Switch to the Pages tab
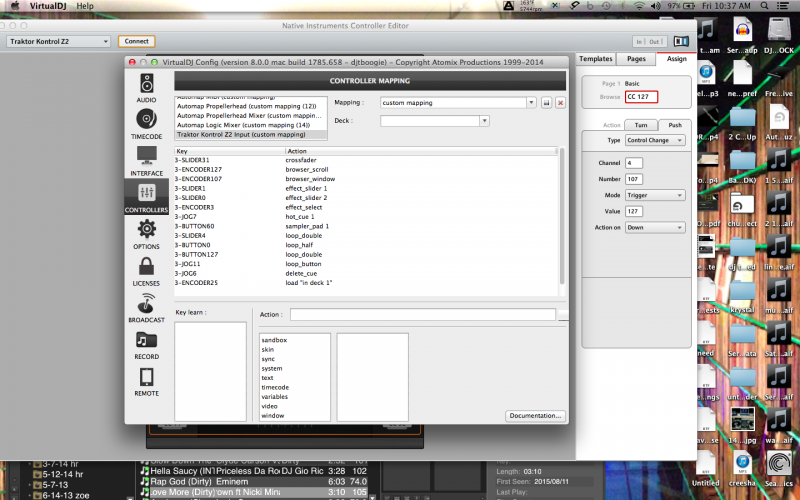The image size is (800, 500). [x=636, y=59]
